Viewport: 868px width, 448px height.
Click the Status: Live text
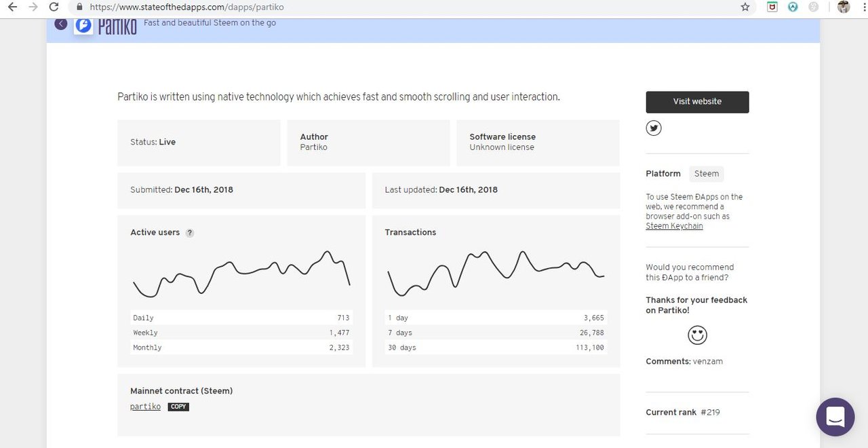[x=153, y=143]
